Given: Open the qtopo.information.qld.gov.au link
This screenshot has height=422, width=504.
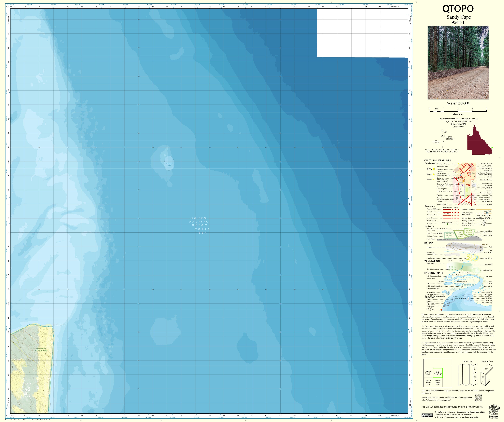Looking at the screenshot, I should tap(436, 400).
